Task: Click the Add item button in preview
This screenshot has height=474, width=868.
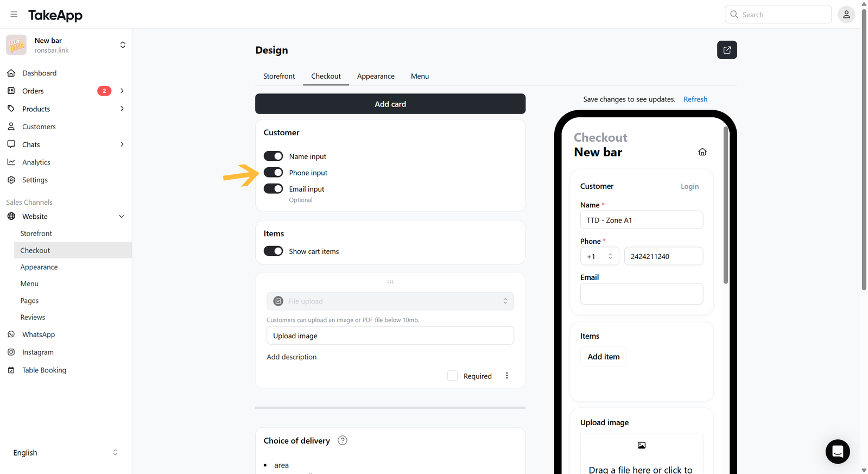Action: click(x=604, y=357)
